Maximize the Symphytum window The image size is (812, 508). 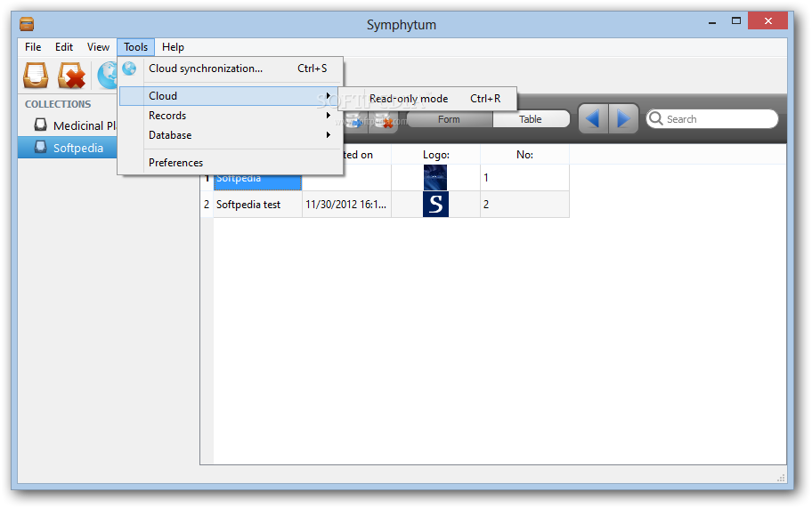(x=735, y=21)
